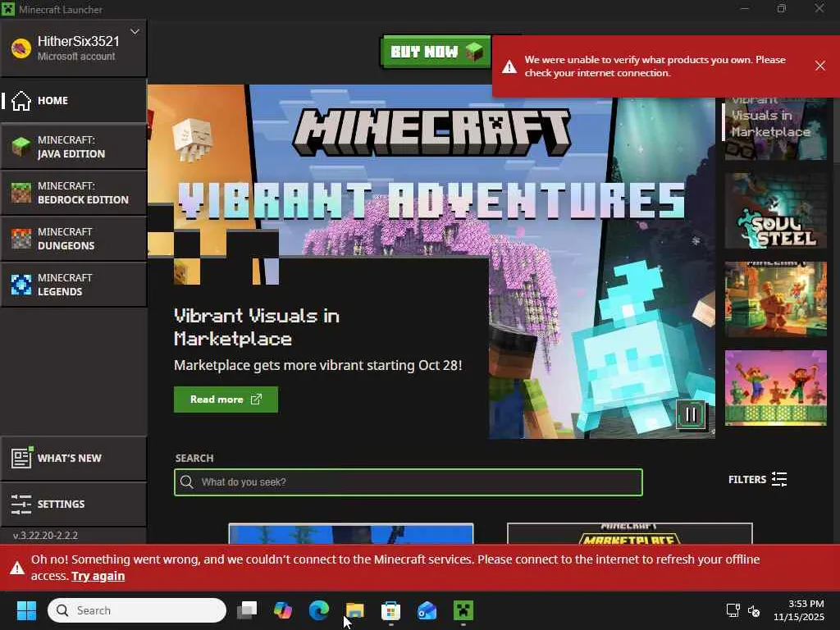Pause the featured banner carousel
The image size is (840, 630).
(x=691, y=414)
